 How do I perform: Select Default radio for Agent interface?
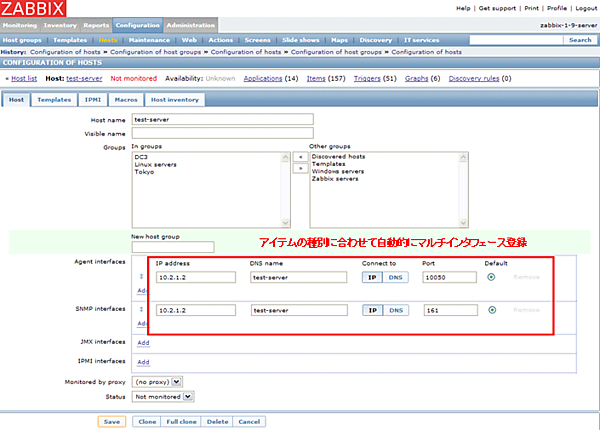click(491, 278)
